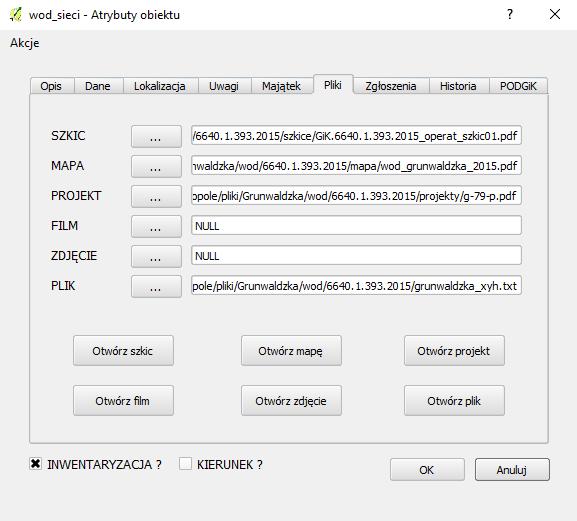Image resolution: width=577 pixels, height=521 pixels.
Task: Click the ZDJĘCIE NULL input field
Action: pos(356,256)
